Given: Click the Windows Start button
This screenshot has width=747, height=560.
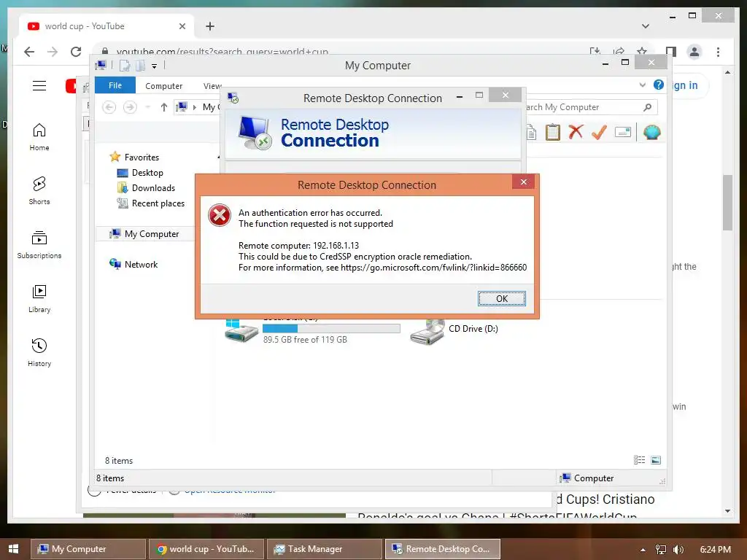Looking at the screenshot, I should point(13,548).
